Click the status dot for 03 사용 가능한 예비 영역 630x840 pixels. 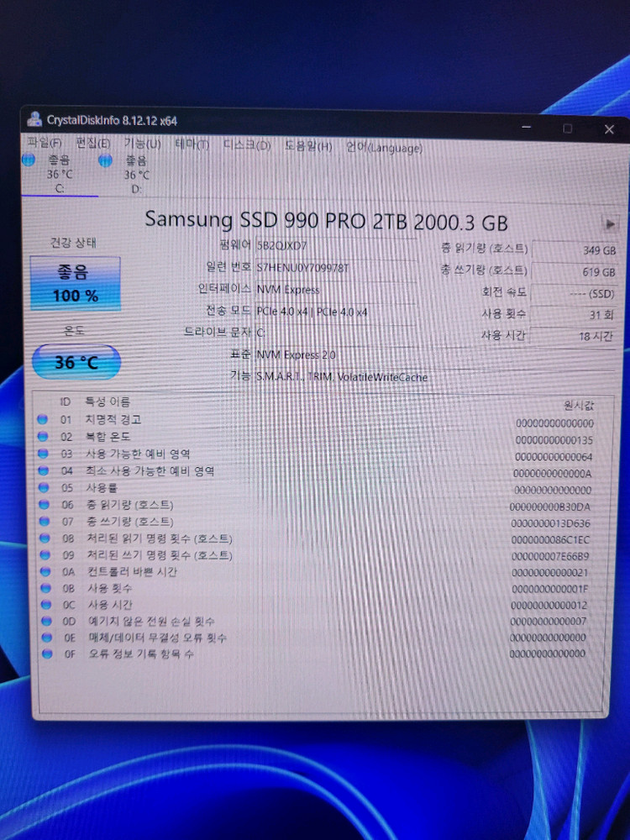44,454
